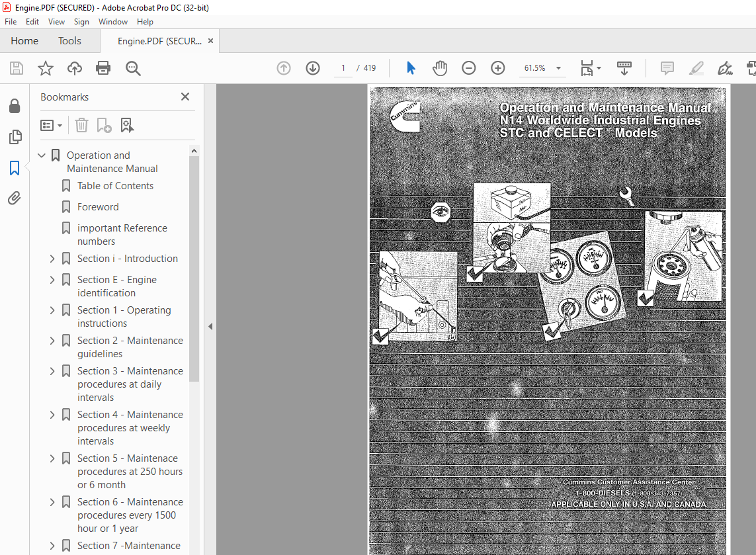
Task: Collapse Operation and Maintenance Manual bookmark
Action: [x=42, y=155]
